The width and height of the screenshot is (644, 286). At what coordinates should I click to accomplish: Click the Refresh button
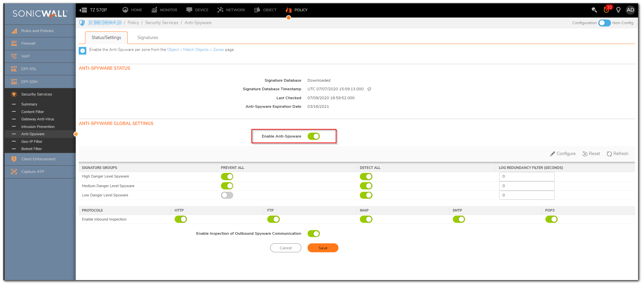pos(618,154)
